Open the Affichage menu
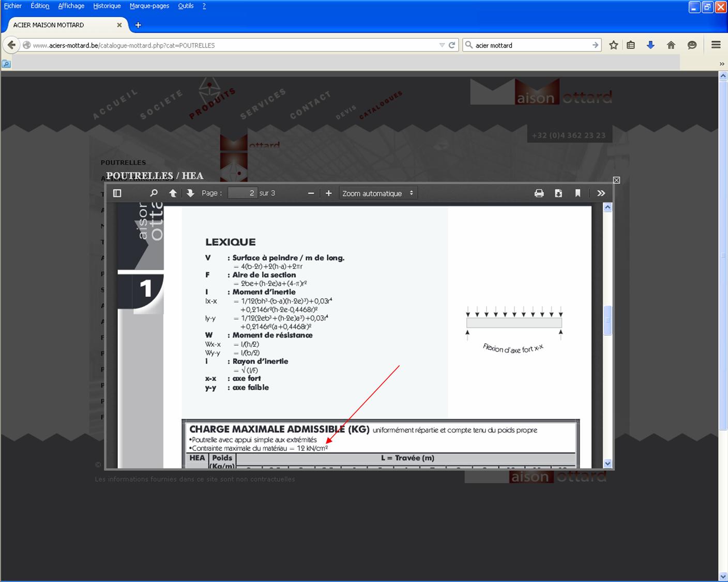Viewport: 728px width, 582px height. tap(71, 6)
